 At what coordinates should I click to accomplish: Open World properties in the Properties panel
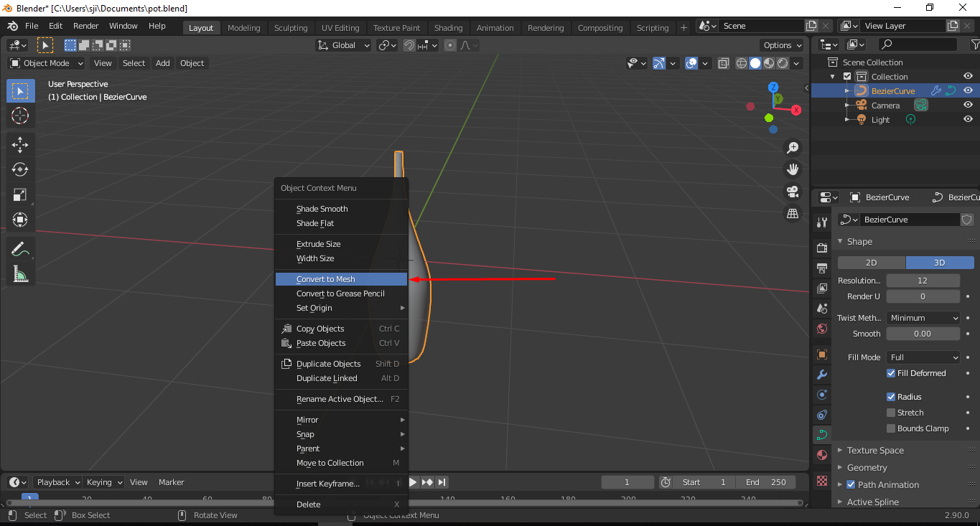(821, 329)
